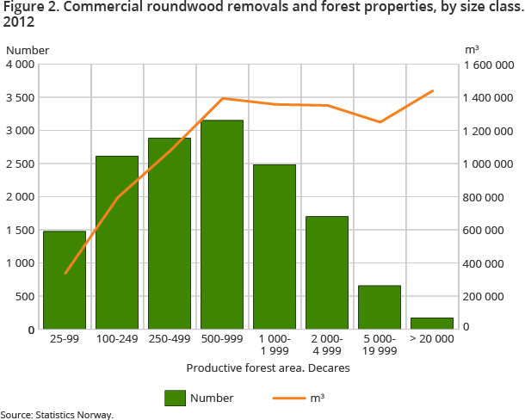Image resolution: width=525 pixels, height=420 pixels.
Task: Click the 1 000-1 999 bar
Action: tap(275, 247)
